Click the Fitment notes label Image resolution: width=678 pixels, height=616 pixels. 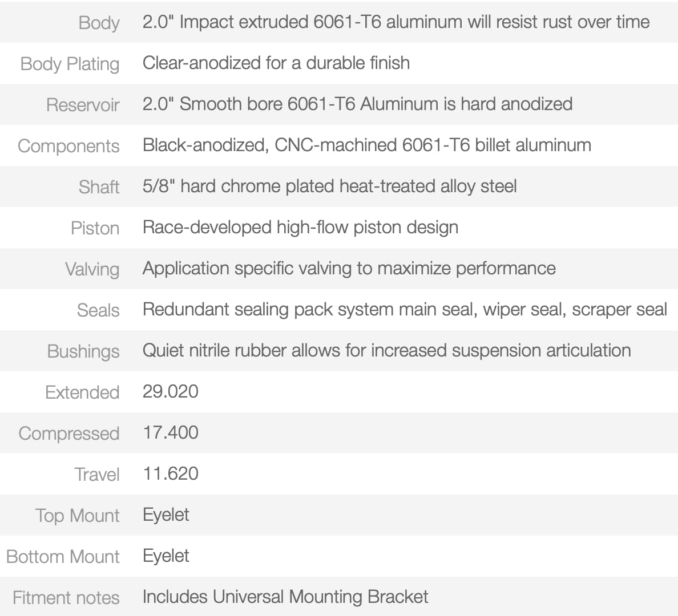(66, 598)
